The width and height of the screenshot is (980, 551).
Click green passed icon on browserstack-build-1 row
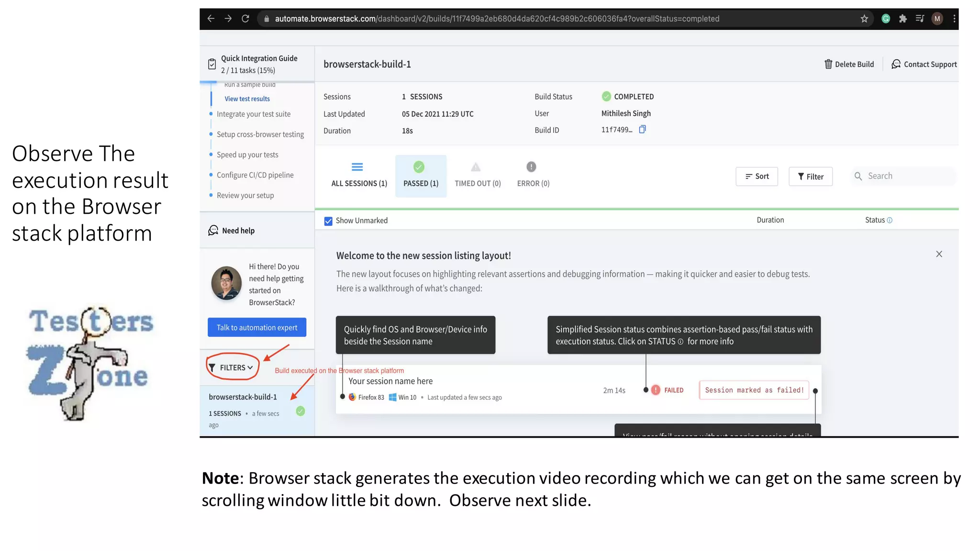pyautogui.click(x=301, y=411)
